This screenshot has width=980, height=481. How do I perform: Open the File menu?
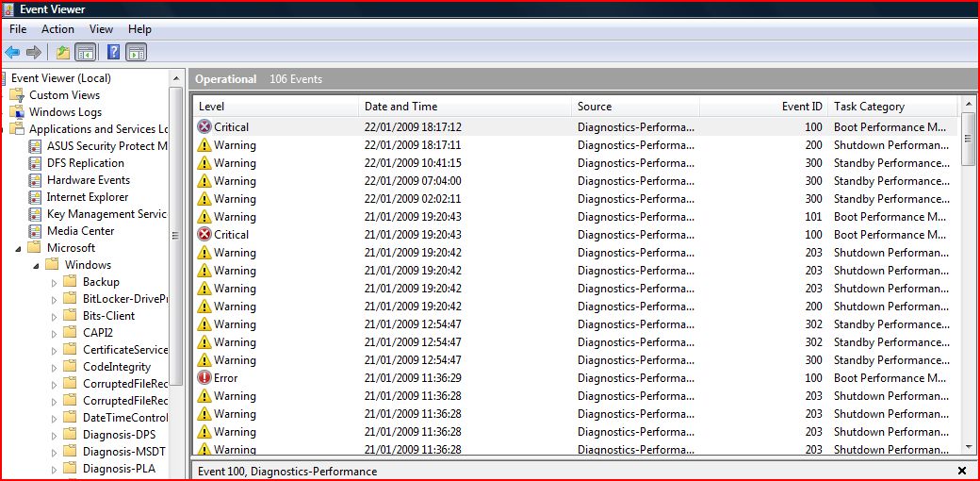point(18,29)
